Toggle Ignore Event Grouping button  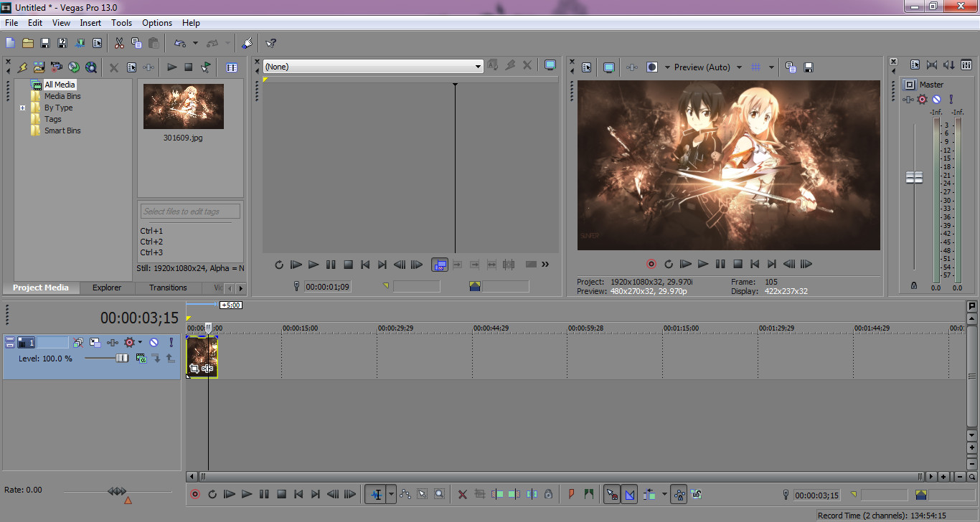pyautogui.click(x=696, y=494)
